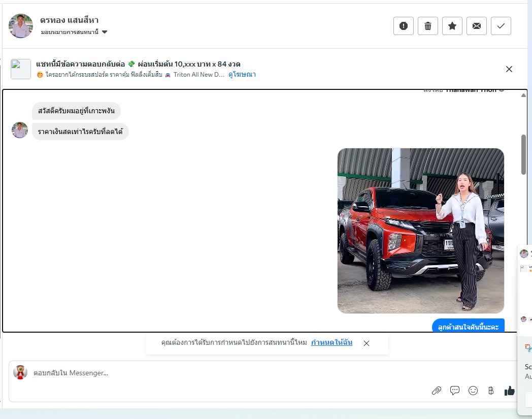Open the broken ad thumbnail image
Screen dimensions: 532x419
tap(21, 69)
